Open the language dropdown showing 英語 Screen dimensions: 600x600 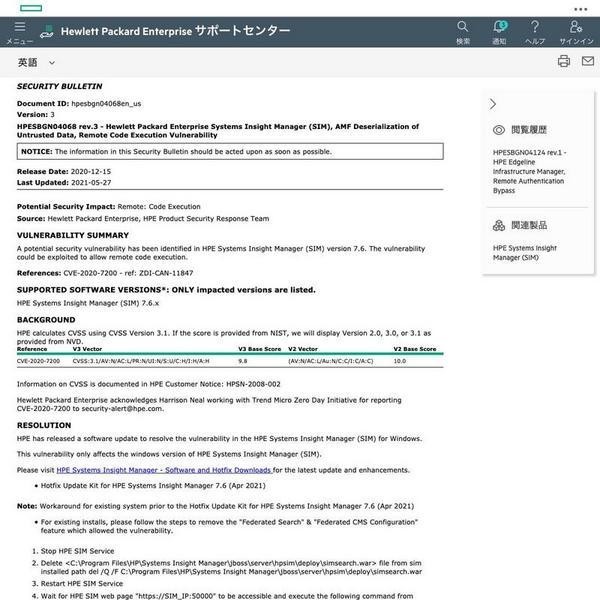pos(36,62)
